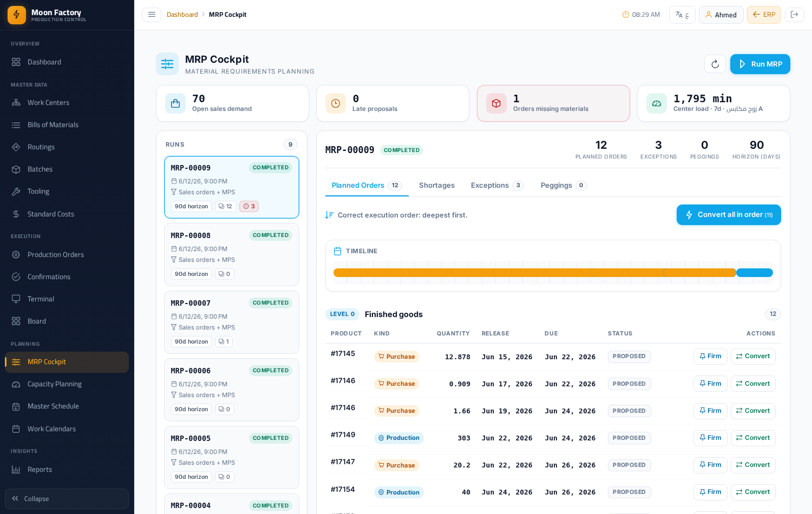Click the language switch icon button
812x514 pixels.
[x=682, y=15]
